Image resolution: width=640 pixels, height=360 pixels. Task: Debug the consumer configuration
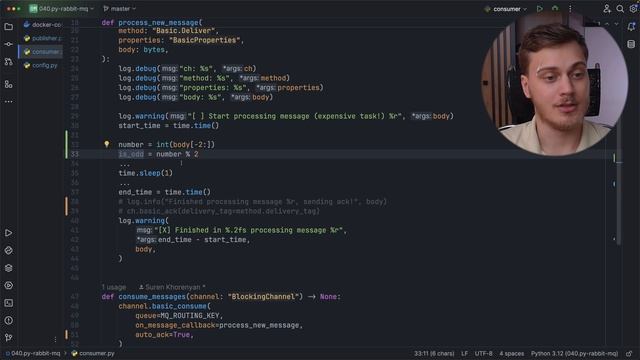(555, 9)
